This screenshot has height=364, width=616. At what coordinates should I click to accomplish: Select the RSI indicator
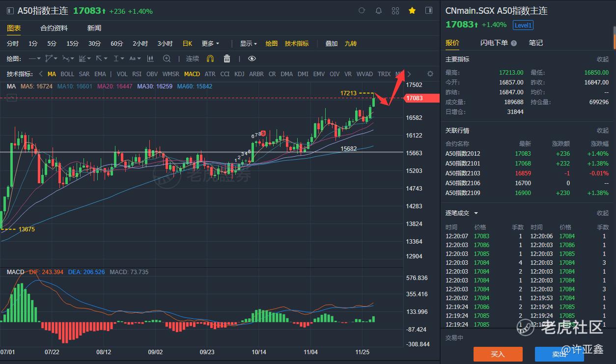pyautogui.click(x=137, y=74)
